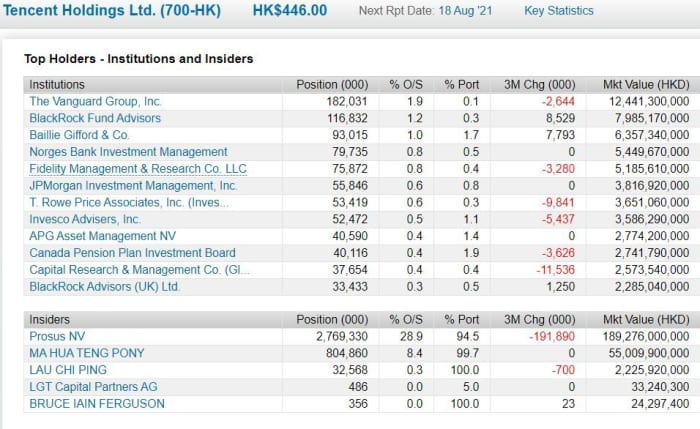Open Canada Pension Plan Investment Board
The width and height of the screenshot is (700, 429).
[132, 253]
